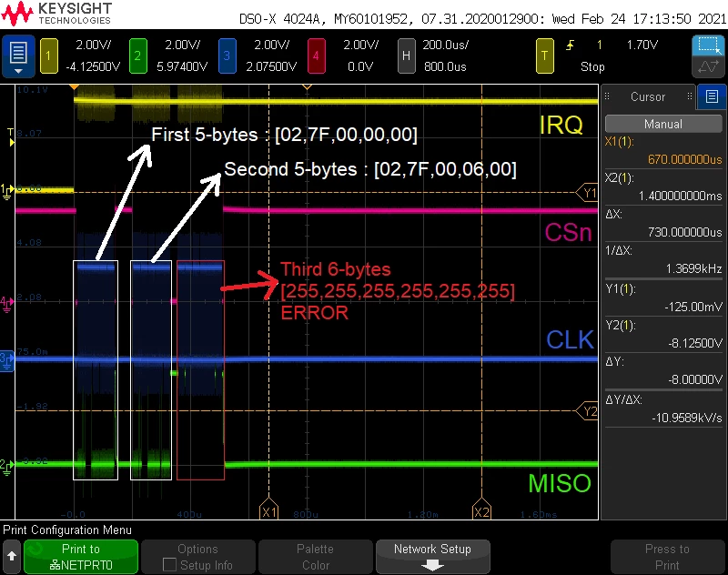Click the Cursor panel title tab
Viewport: 728px width, 575px height.
[x=648, y=96]
